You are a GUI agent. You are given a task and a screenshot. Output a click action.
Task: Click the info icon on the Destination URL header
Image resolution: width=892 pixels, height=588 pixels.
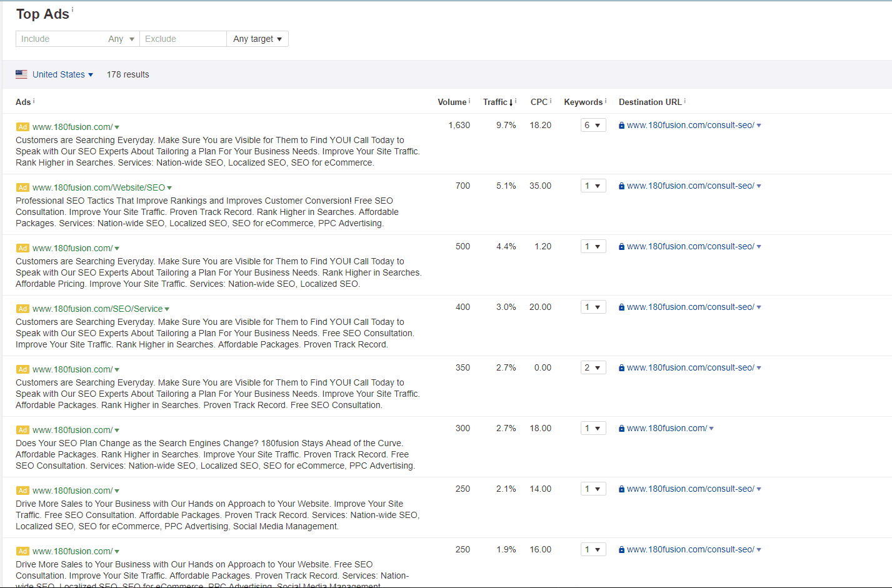686,99
